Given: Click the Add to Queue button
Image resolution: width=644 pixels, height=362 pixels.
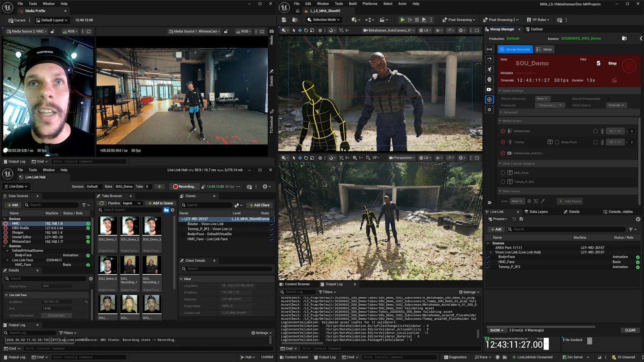Looking at the screenshot, I should tap(160, 203).
